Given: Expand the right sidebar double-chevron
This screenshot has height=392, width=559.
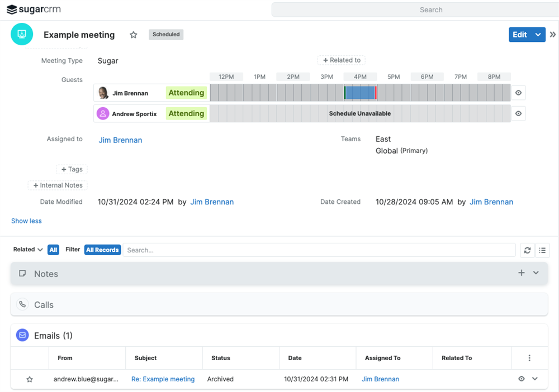Looking at the screenshot, I should click(553, 35).
